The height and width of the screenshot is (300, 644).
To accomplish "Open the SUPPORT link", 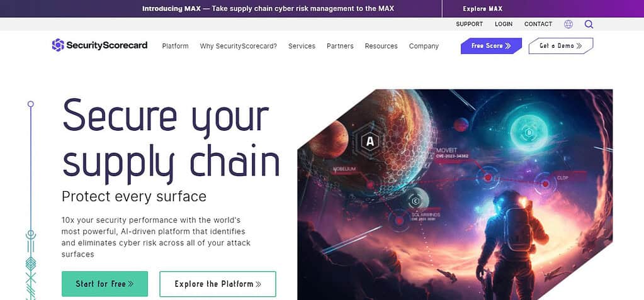I will click(x=470, y=24).
